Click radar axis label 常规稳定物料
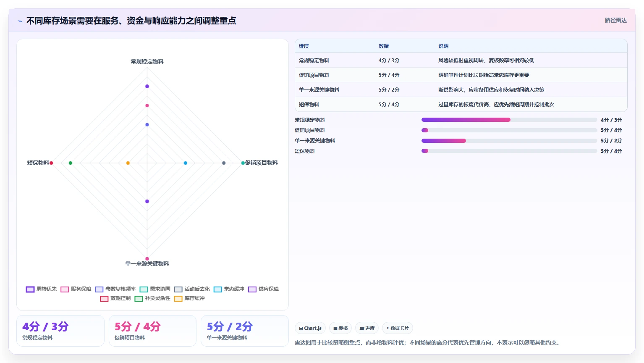Screen dimensions: 644x363 (147, 61)
